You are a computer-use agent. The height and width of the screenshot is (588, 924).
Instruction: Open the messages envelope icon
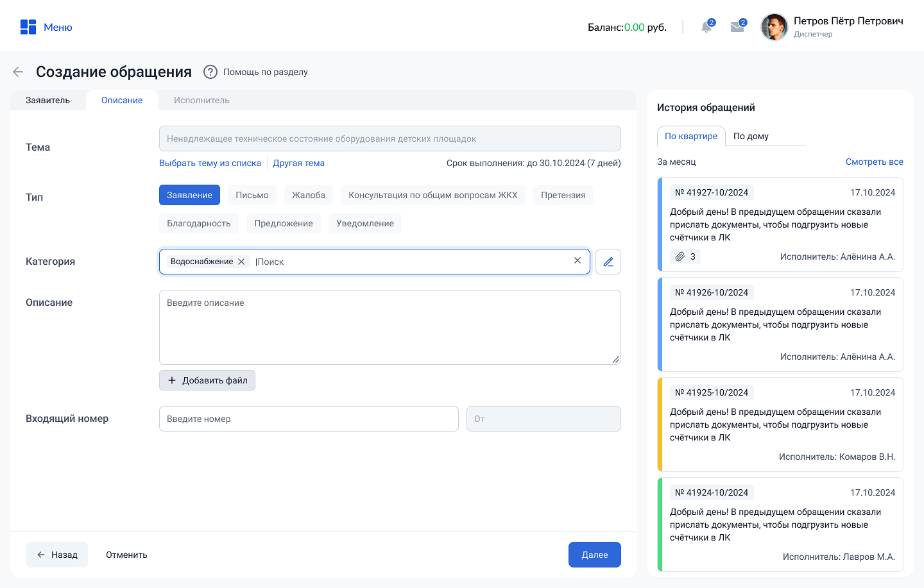coord(737,27)
